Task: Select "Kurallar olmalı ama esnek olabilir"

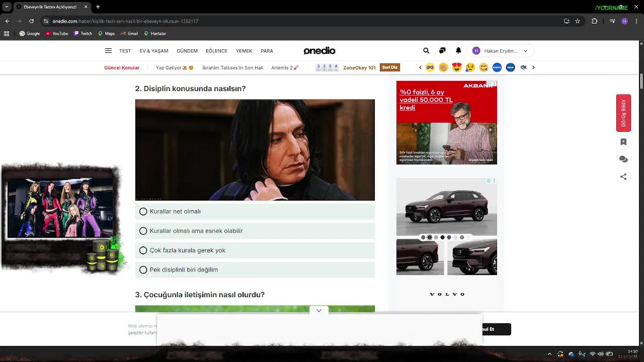Action: (255, 231)
